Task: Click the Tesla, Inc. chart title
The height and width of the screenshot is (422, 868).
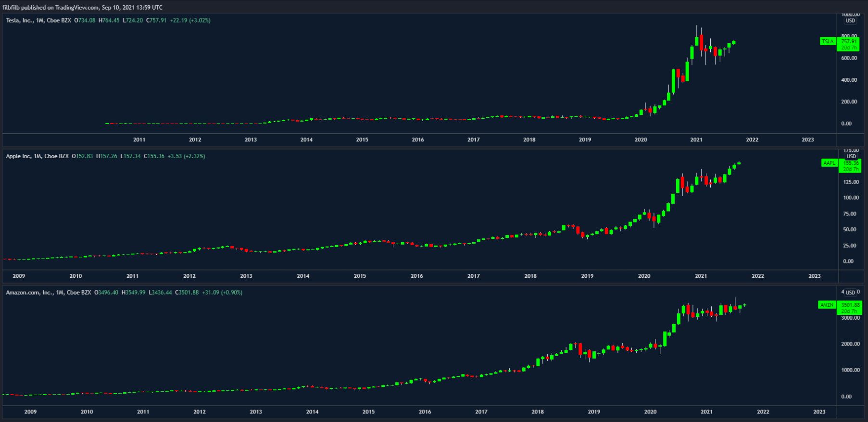Action: click(x=19, y=21)
